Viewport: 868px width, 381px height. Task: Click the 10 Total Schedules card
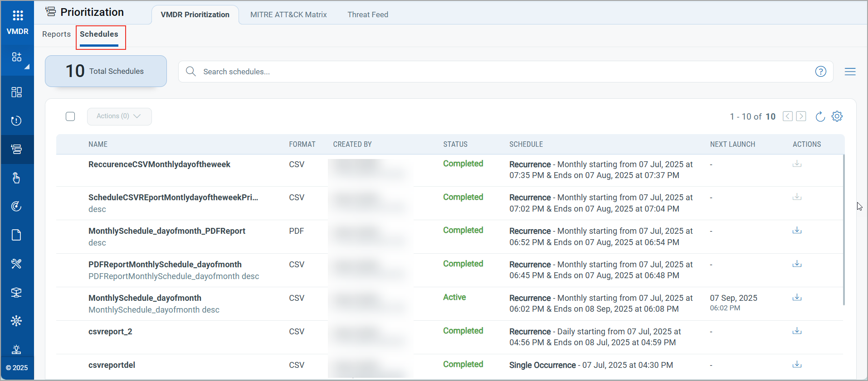106,71
